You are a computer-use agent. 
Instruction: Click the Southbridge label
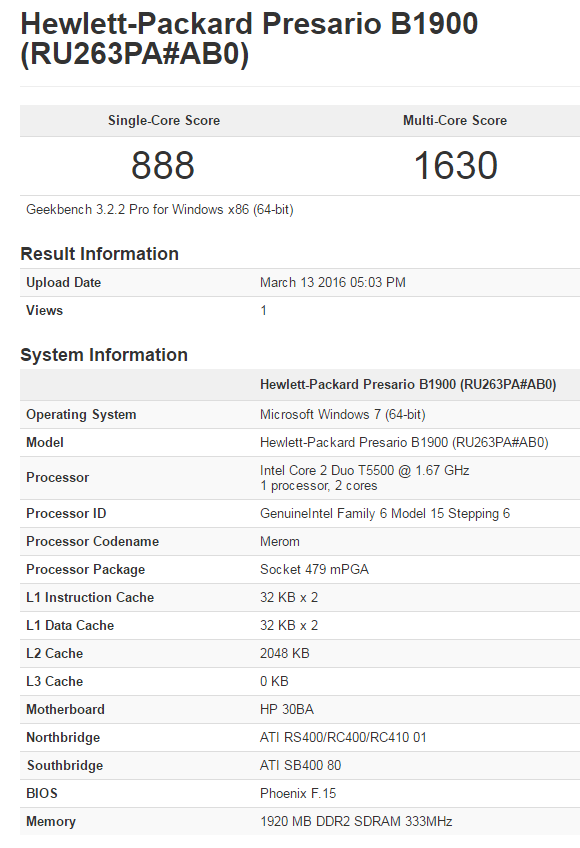click(x=65, y=766)
